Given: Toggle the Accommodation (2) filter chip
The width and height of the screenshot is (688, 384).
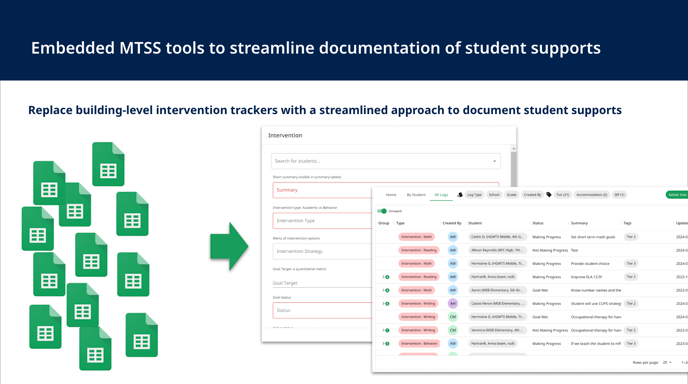Looking at the screenshot, I should pyautogui.click(x=591, y=195).
